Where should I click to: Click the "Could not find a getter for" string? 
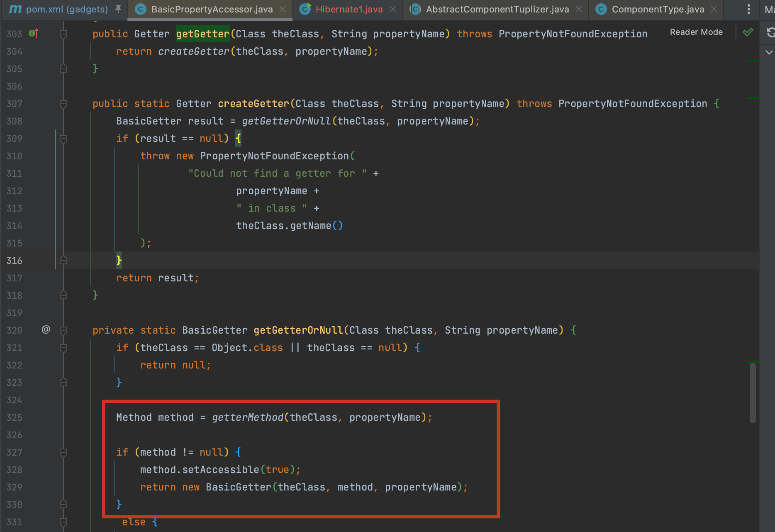click(278, 173)
